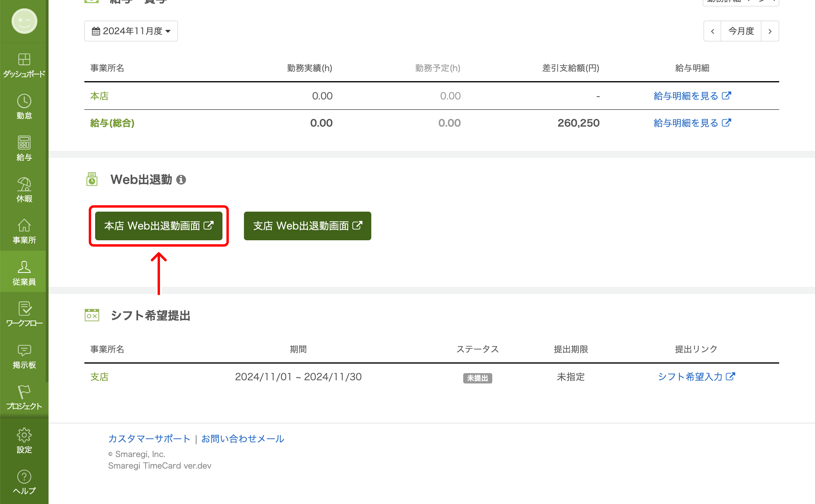Open the Project (プロジェクト) flag icon
815x504 pixels.
(24, 397)
